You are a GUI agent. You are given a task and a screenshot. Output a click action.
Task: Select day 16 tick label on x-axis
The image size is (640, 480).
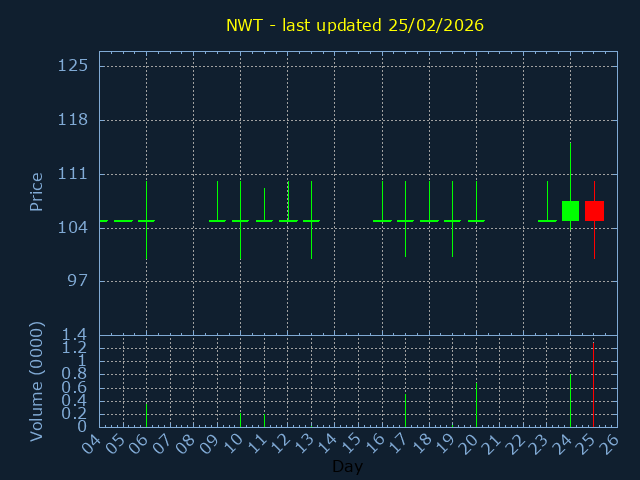(374, 441)
